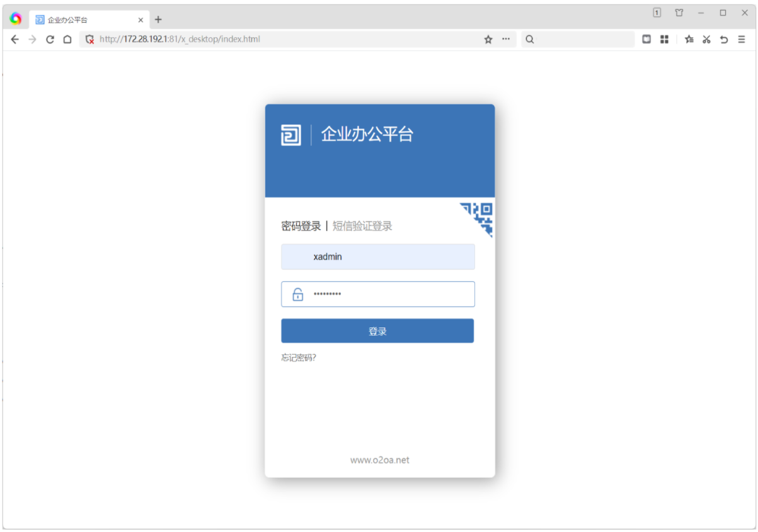
Task: Switch to 短信验证登录 tab
Action: click(362, 226)
